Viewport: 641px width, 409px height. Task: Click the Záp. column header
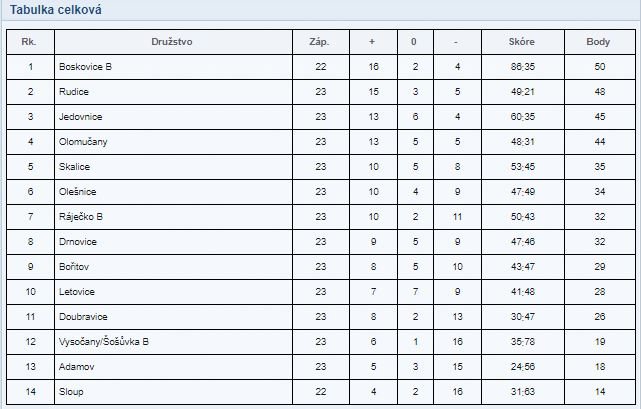320,42
